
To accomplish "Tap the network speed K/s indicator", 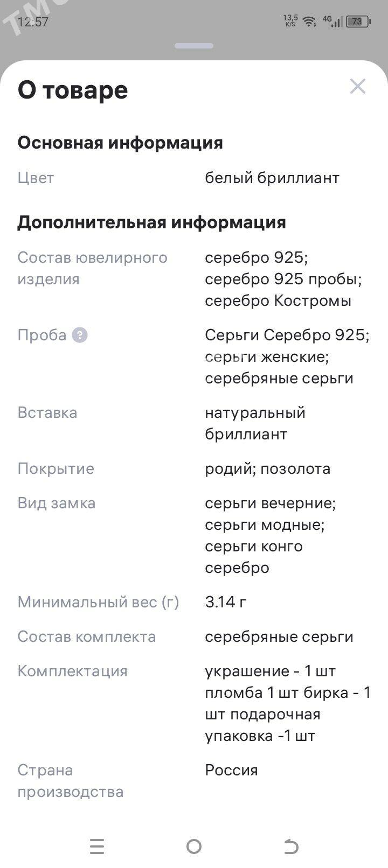I will 290,21.
